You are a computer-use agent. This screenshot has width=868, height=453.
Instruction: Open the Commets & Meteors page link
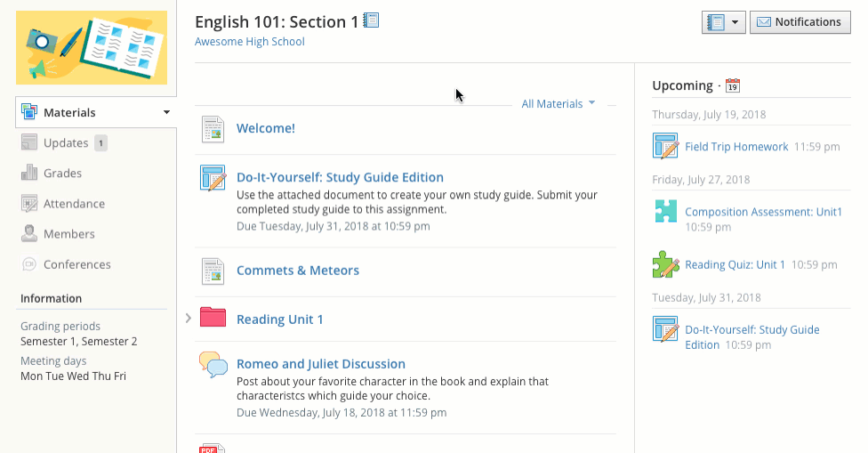point(297,271)
